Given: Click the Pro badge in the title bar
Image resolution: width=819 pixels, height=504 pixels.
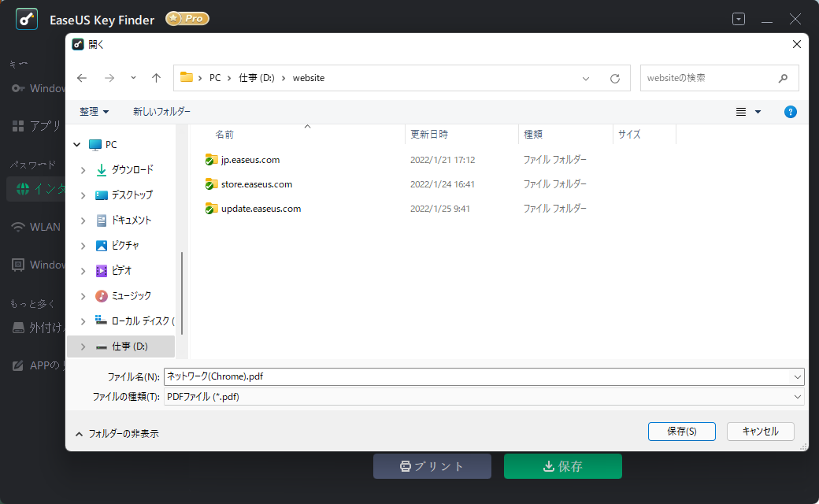Looking at the screenshot, I should (x=187, y=18).
